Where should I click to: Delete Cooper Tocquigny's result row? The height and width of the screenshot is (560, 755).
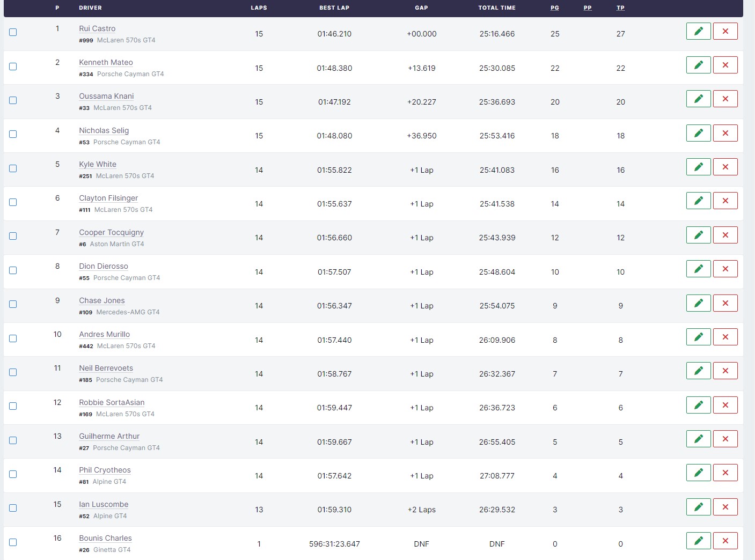tap(725, 235)
